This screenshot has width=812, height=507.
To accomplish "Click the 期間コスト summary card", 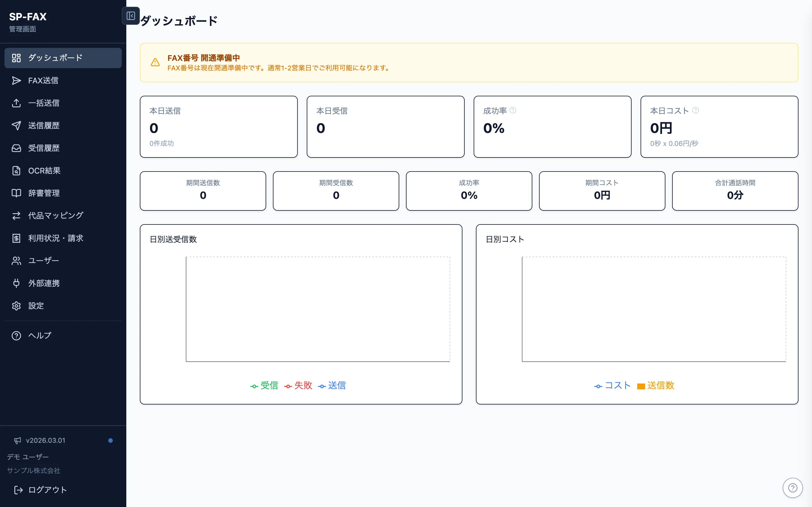I will pyautogui.click(x=602, y=191).
